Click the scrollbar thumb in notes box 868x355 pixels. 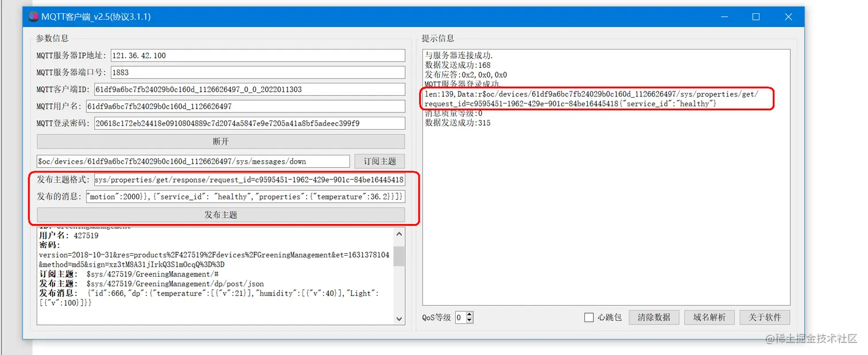(x=400, y=256)
